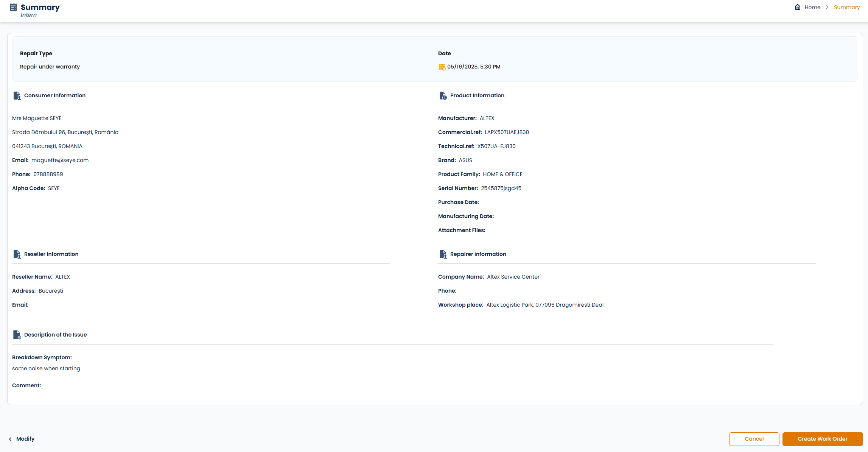Click the breadcrumb separator chevron
This screenshot has width=868, height=452.
pyautogui.click(x=827, y=7)
